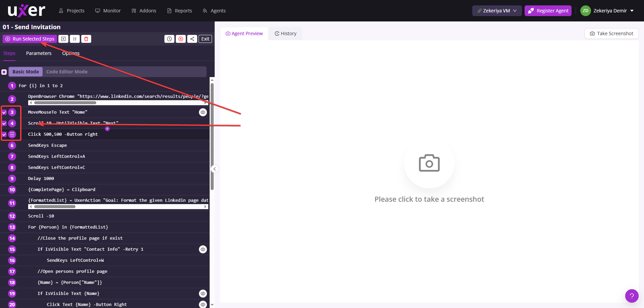This screenshot has height=308, width=644.
Task: Open the Projects menu
Action: [72, 11]
